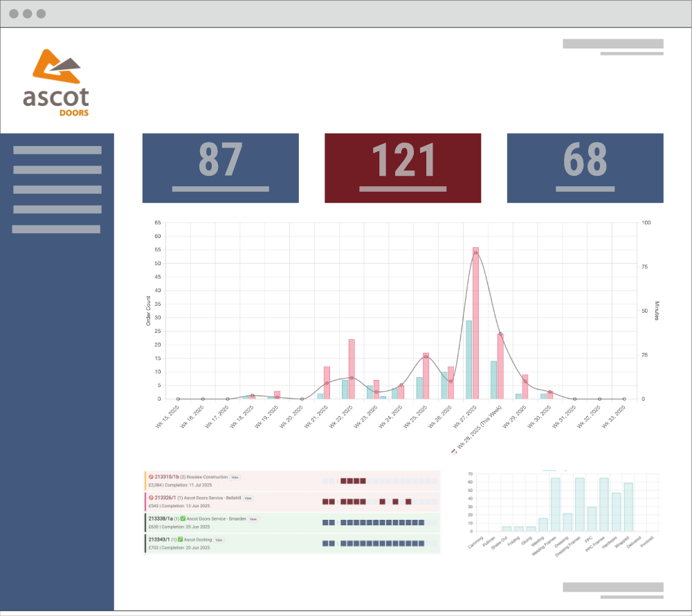Click the blocked icon on order 213315/1b
692x616 pixels.
151,478
